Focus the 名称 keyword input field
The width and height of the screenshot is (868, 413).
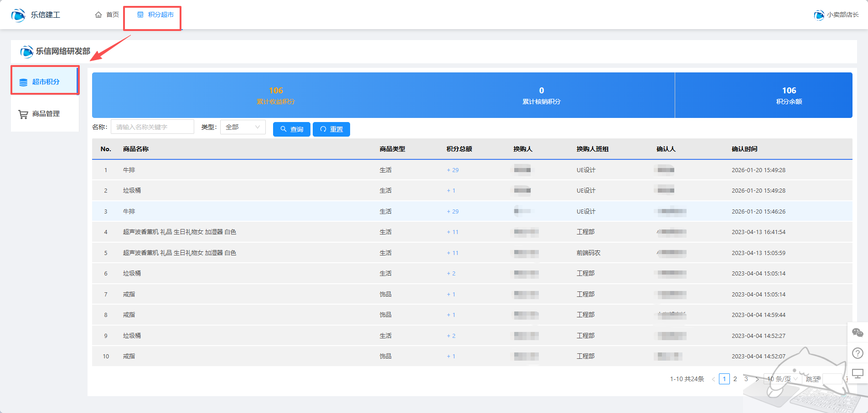pyautogui.click(x=152, y=127)
